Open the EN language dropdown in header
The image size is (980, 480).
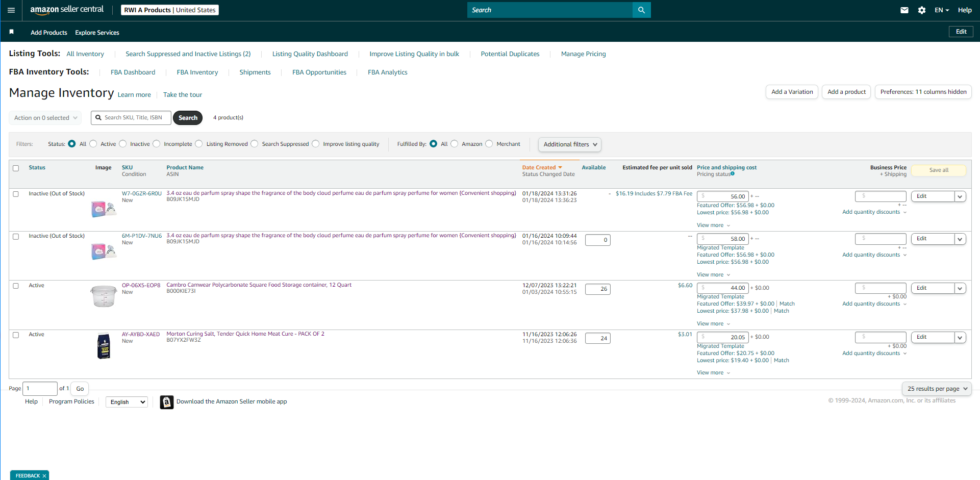[x=942, y=10]
